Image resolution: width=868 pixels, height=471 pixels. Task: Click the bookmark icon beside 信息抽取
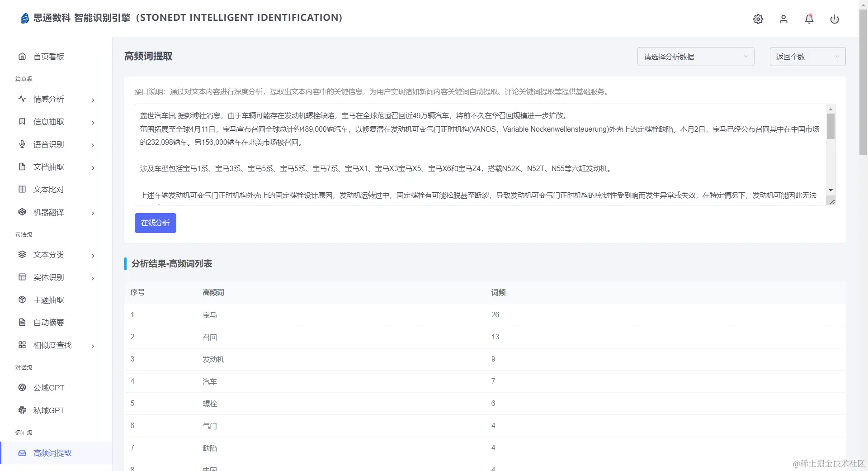pyautogui.click(x=22, y=121)
